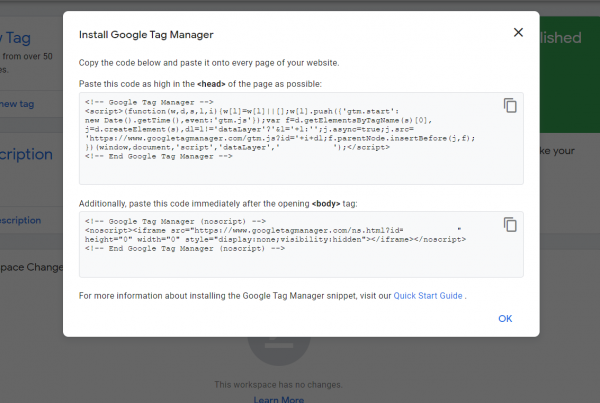Click the OK button

click(505, 318)
